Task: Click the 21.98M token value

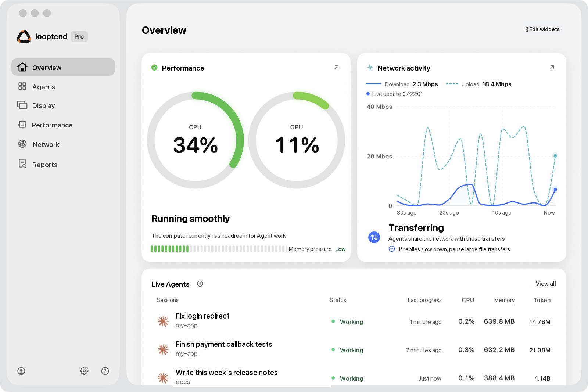Action: pyautogui.click(x=540, y=350)
